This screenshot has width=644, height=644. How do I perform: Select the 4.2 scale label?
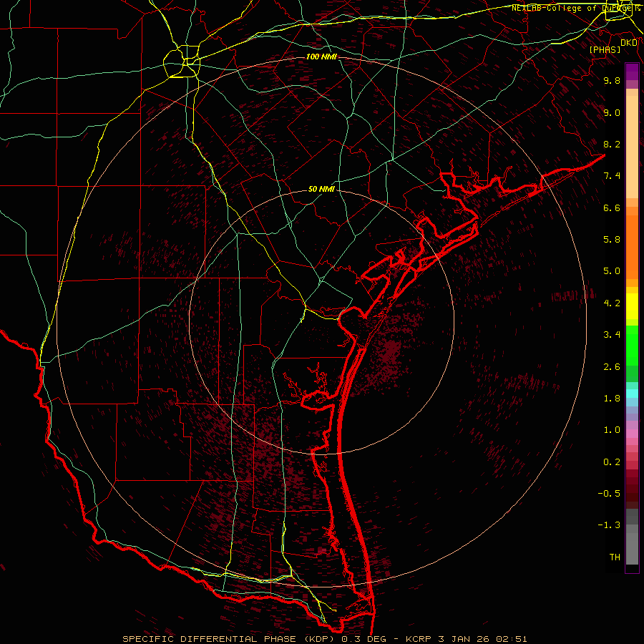click(x=612, y=303)
